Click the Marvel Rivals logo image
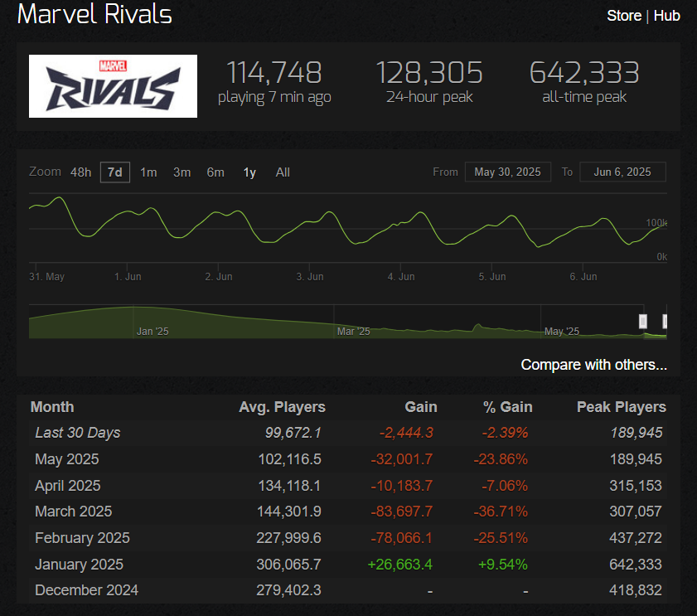The width and height of the screenshot is (697, 616). point(113,86)
